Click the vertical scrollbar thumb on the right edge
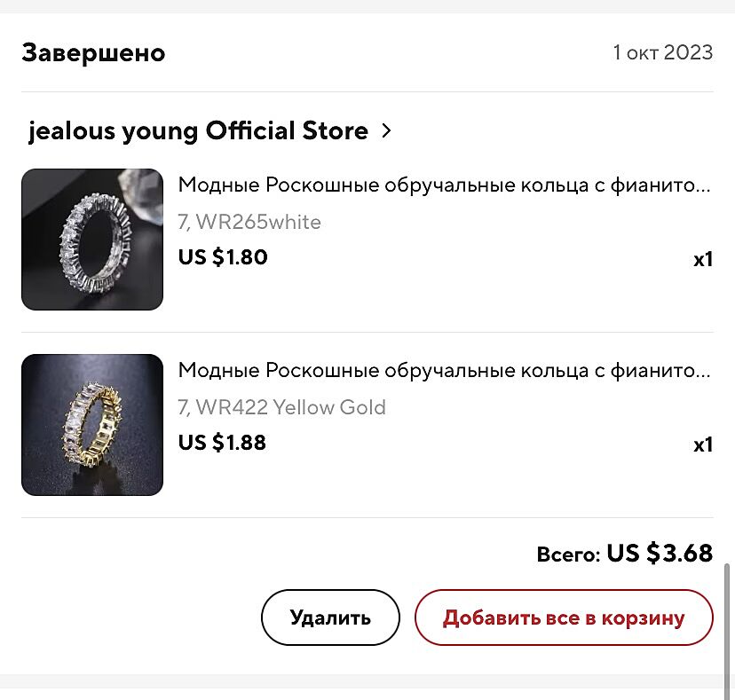735x700 pixels. point(730,612)
